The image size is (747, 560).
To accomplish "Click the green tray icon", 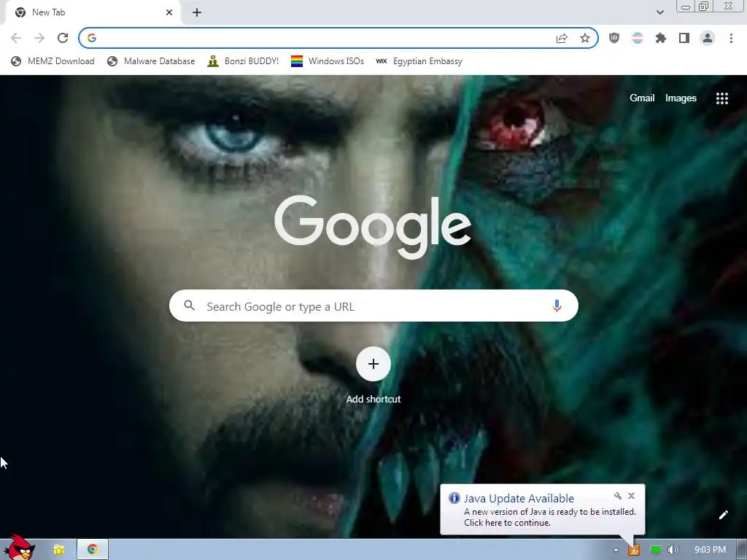I will coord(656,550).
